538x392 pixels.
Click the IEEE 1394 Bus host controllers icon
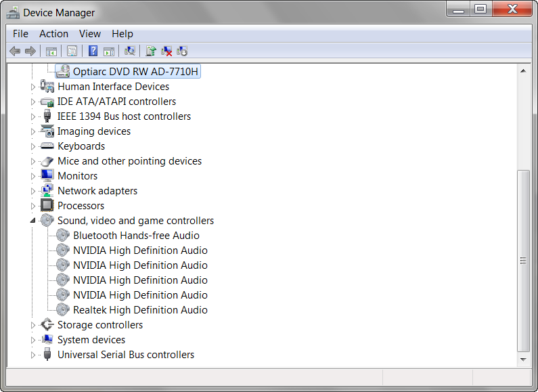47,116
